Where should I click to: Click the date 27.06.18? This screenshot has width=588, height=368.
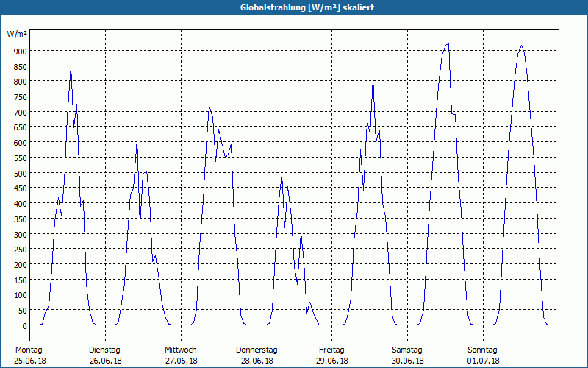click(x=181, y=361)
